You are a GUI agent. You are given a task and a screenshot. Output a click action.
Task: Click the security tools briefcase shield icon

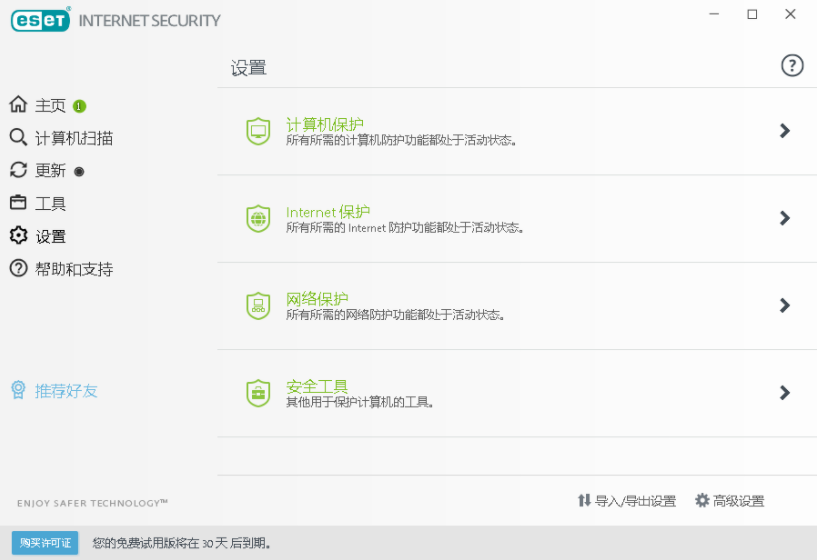tap(258, 393)
